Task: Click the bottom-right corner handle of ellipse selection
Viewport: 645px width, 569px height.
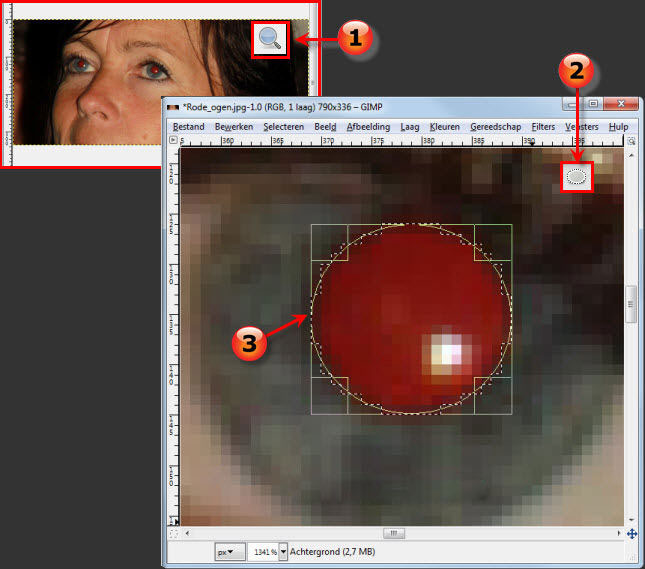Action: pos(493,396)
